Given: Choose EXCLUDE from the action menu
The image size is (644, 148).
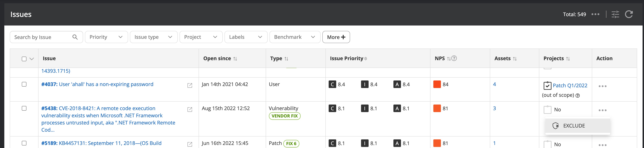Looking at the screenshot, I should click(x=574, y=126).
